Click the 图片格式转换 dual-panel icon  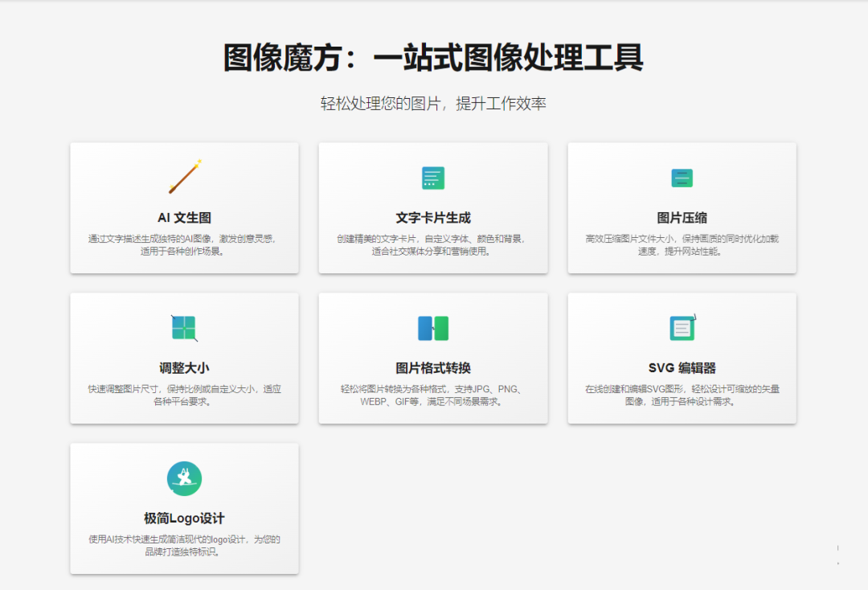(432, 328)
